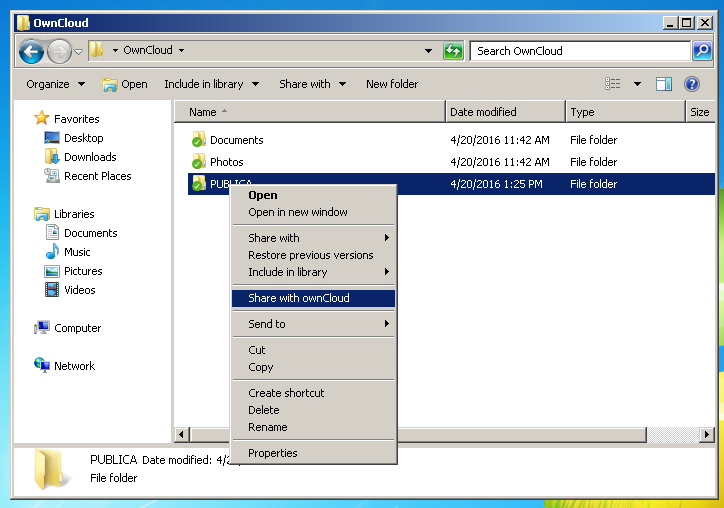Click the Favorites star icon
724x508 pixels.
(x=42, y=118)
